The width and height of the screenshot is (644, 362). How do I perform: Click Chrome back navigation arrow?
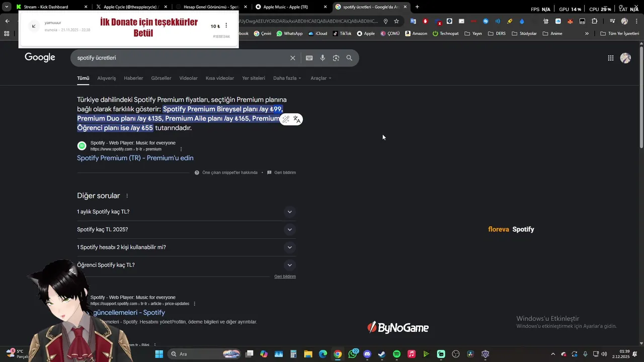pyautogui.click(x=7, y=21)
